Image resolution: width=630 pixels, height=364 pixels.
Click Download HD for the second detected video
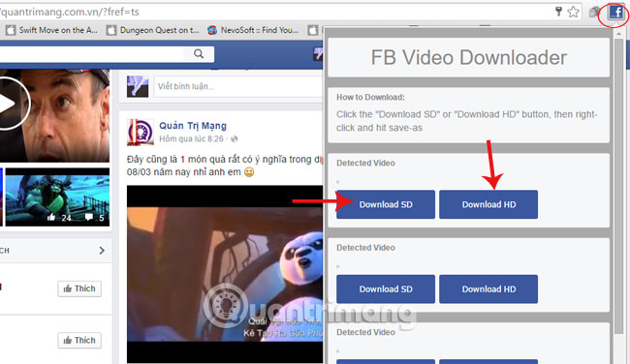[488, 288]
